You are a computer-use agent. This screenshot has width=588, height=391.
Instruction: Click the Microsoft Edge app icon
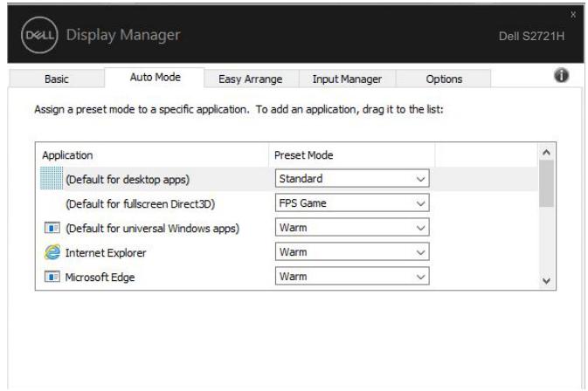tap(52, 278)
